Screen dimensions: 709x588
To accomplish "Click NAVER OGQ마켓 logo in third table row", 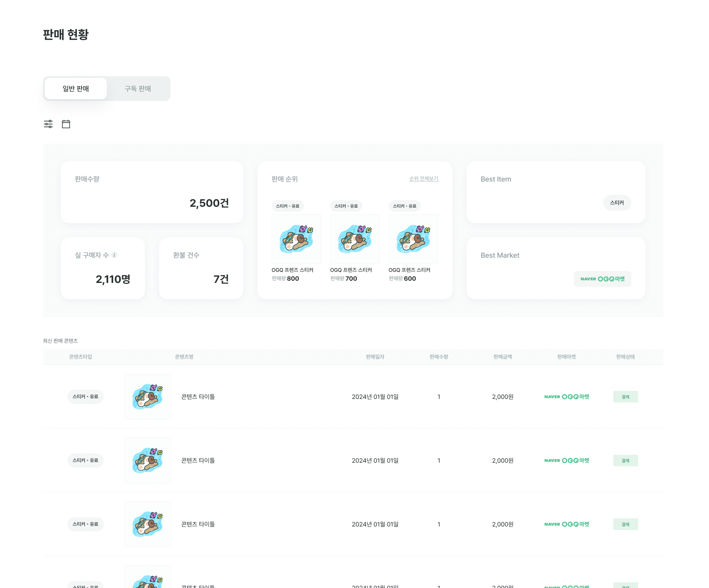I will click(x=566, y=524).
